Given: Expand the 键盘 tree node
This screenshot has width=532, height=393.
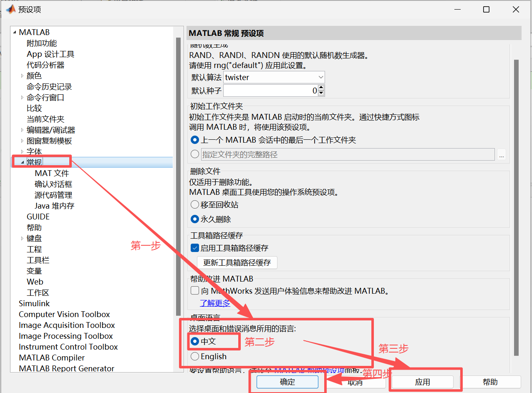Looking at the screenshot, I should [23, 239].
